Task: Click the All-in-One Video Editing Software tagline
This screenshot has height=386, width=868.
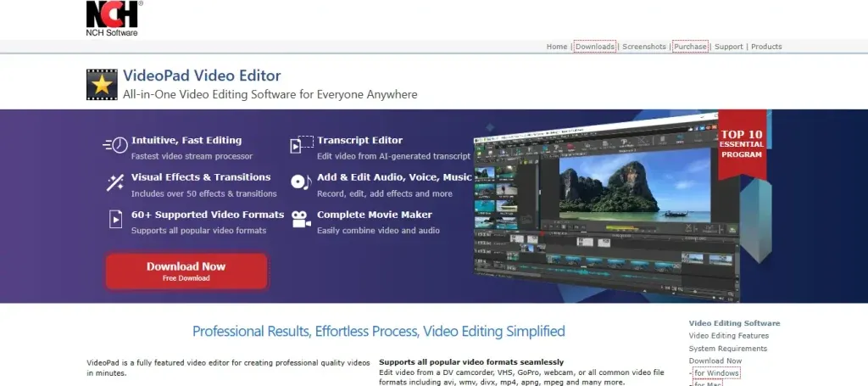Action: (x=270, y=94)
